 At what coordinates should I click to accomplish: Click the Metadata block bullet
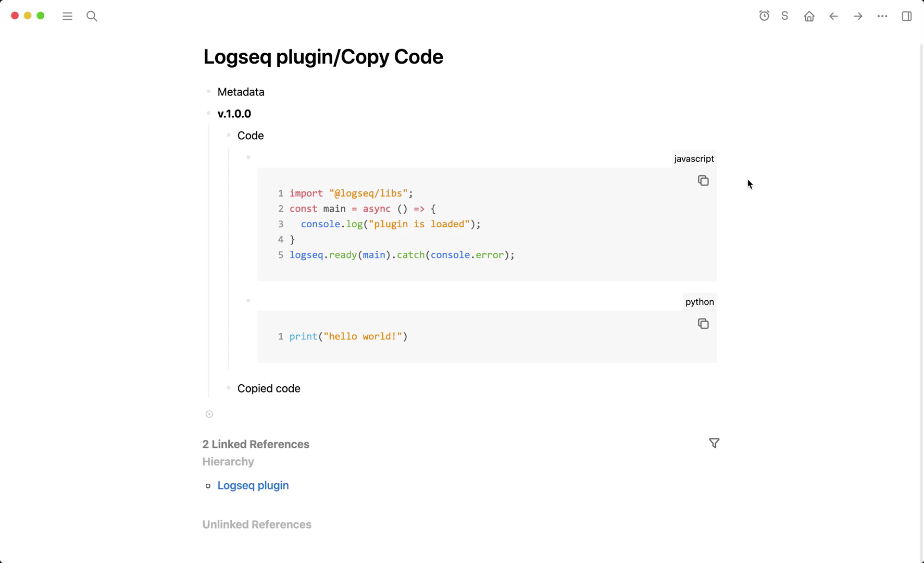coord(208,91)
